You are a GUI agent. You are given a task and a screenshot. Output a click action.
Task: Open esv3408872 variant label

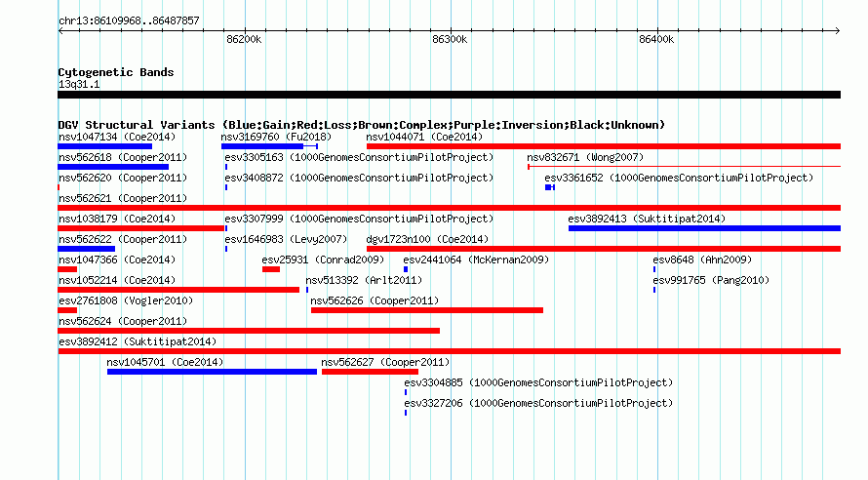[359, 178]
